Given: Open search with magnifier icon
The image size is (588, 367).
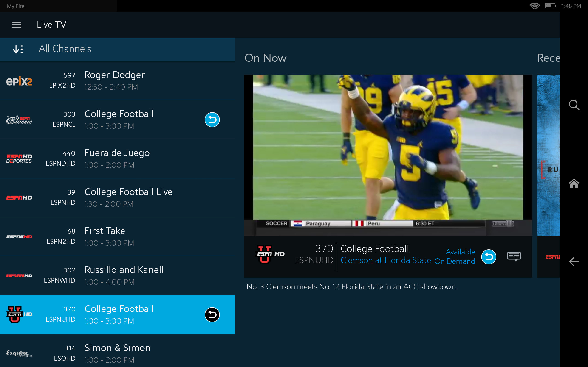Looking at the screenshot, I should click(x=574, y=105).
